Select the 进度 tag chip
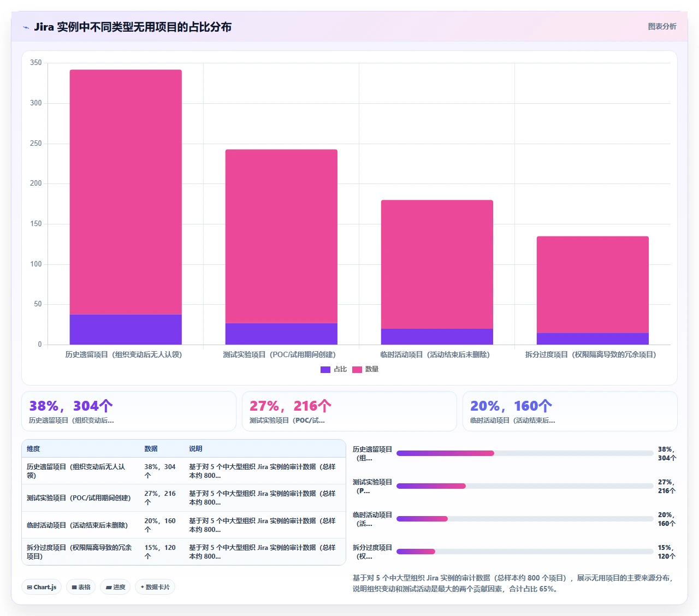This screenshot has width=699, height=616. [x=115, y=587]
